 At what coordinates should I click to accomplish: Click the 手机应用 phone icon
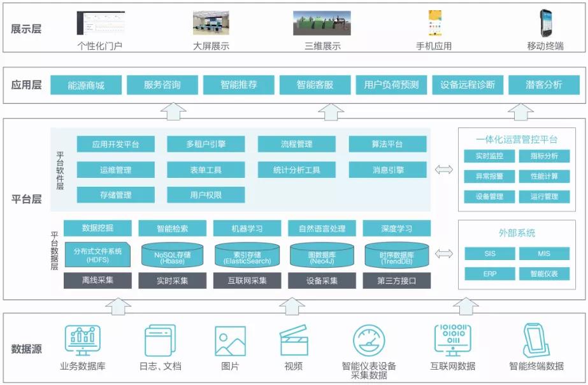(x=436, y=22)
